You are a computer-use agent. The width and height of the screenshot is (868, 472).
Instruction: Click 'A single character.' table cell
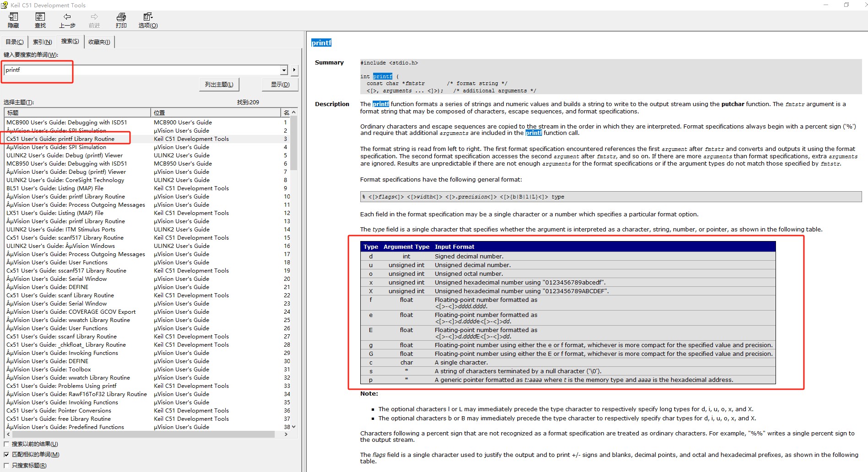[x=461, y=363]
